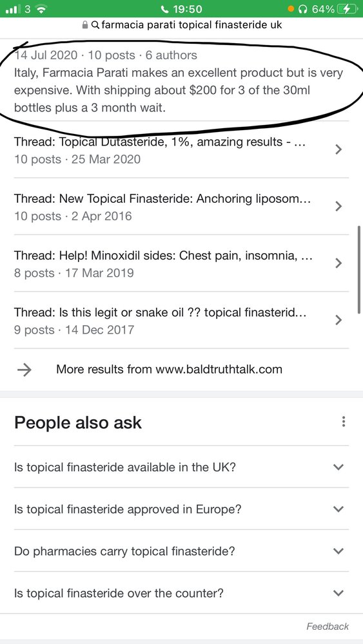Open More results from www.baldtruthtalk.com
The image size is (363, 644).
[181, 369]
